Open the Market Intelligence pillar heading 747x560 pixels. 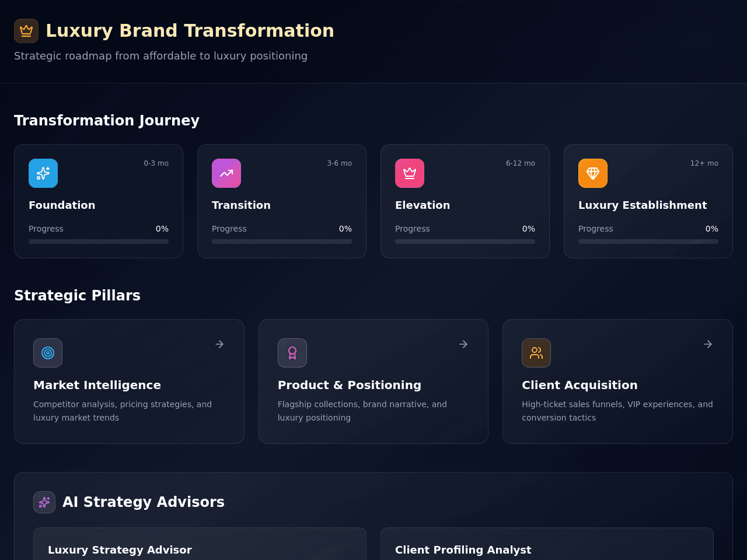(x=97, y=385)
